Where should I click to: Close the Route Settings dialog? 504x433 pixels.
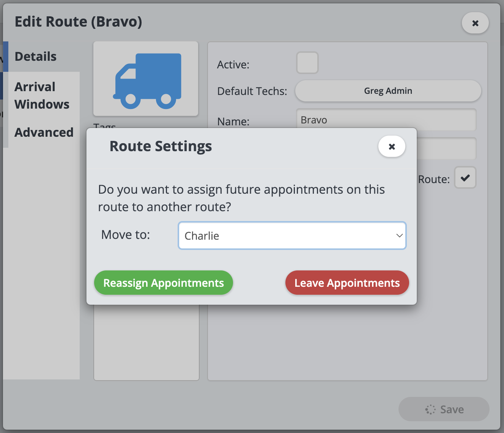[392, 147]
